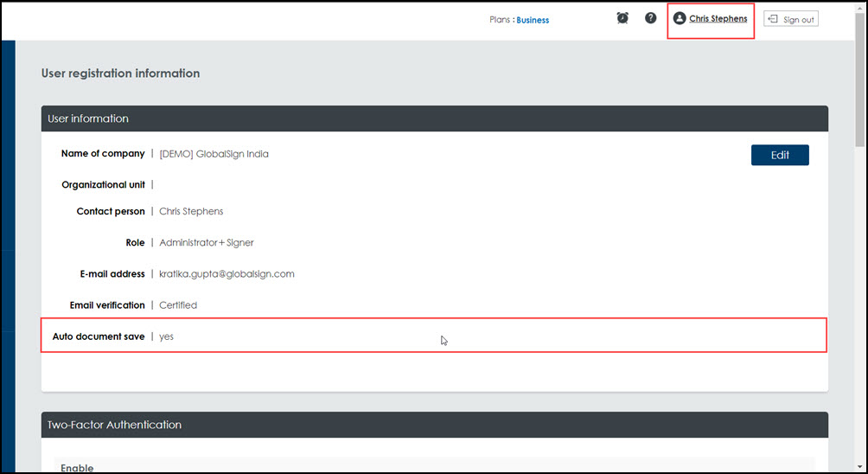Click the Auto document save label
Image resolution: width=868 pixels, height=474 pixels.
click(x=99, y=336)
